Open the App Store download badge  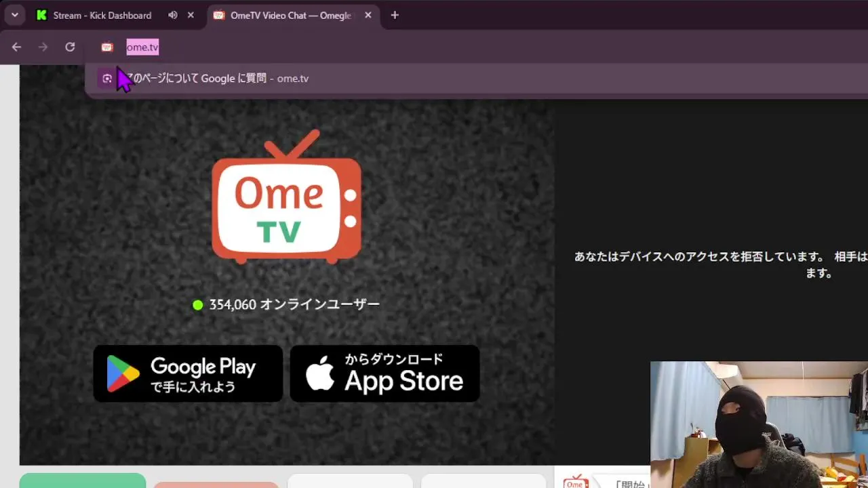click(x=384, y=373)
